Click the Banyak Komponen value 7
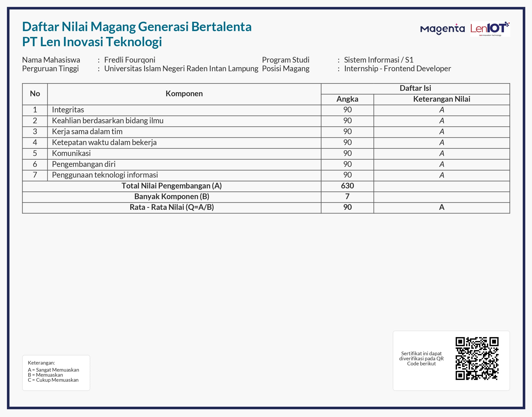532x417 pixels. 348,196
